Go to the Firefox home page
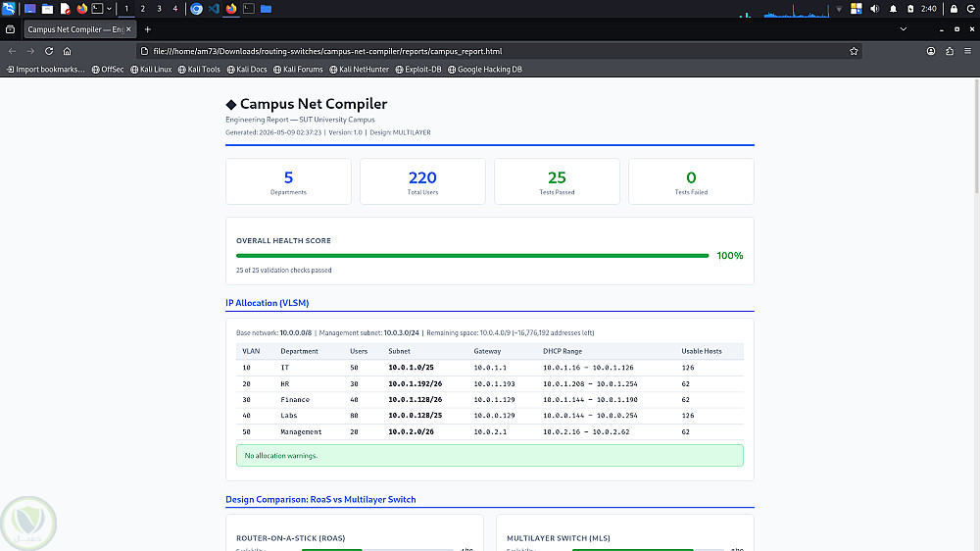The height and width of the screenshot is (551, 980). pos(67,51)
